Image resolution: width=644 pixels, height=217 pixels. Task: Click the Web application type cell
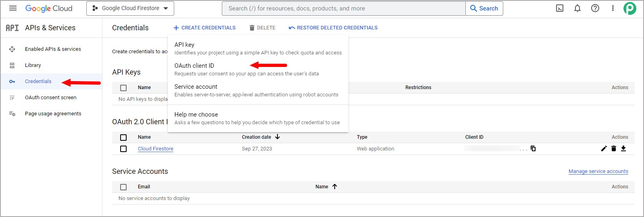375,149
